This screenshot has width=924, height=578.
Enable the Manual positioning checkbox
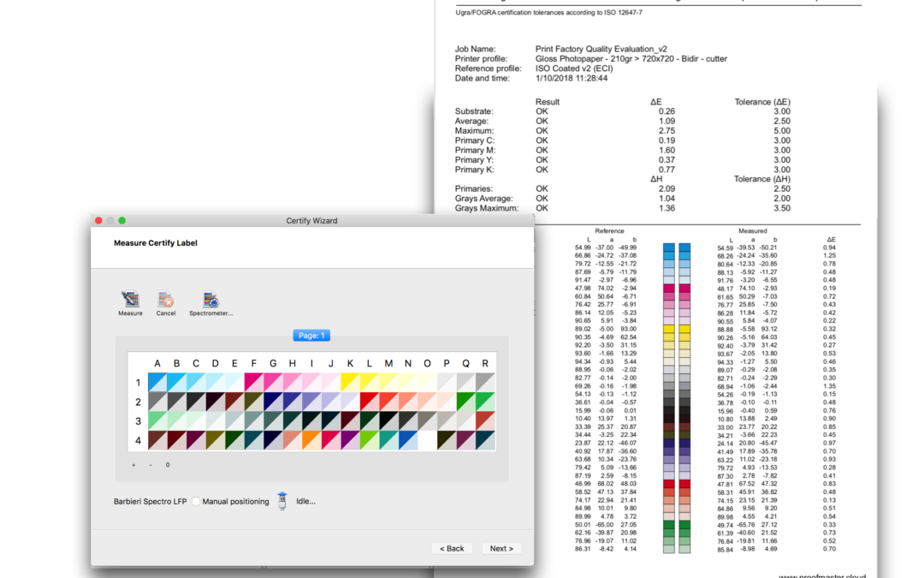click(195, 500)
